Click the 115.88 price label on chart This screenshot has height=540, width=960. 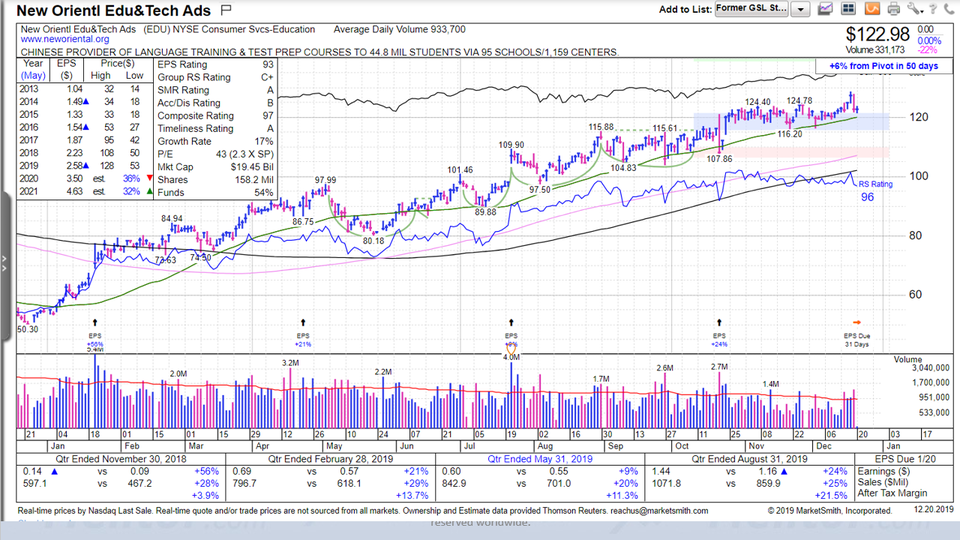[601, 127]
